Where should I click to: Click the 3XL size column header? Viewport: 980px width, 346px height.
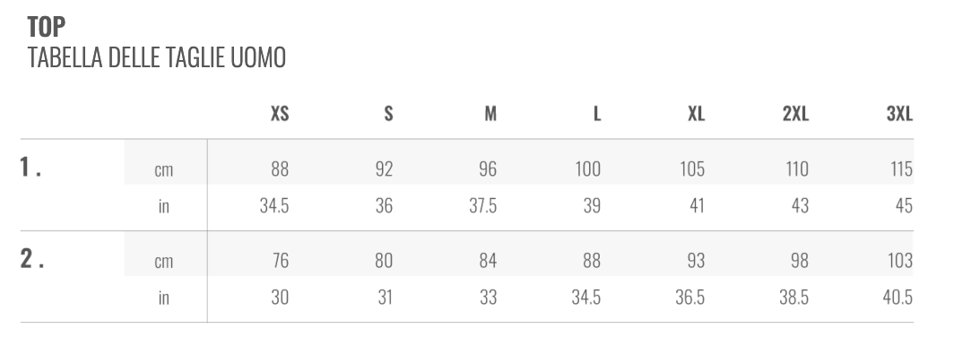[x=899, y=114]
